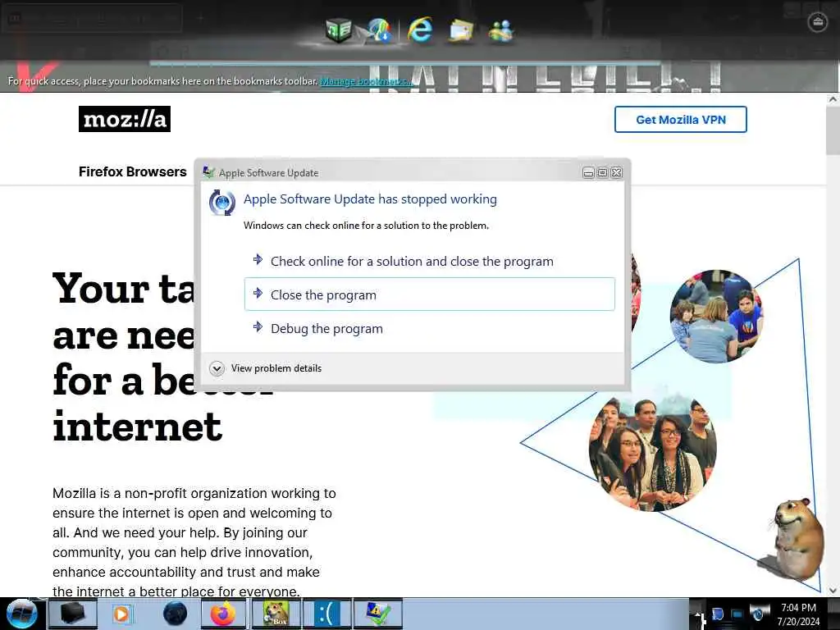The width and height of the screenshot is (840, 630).
Task: Go to the moz://a logo homepage
Action: click(125, 119)
